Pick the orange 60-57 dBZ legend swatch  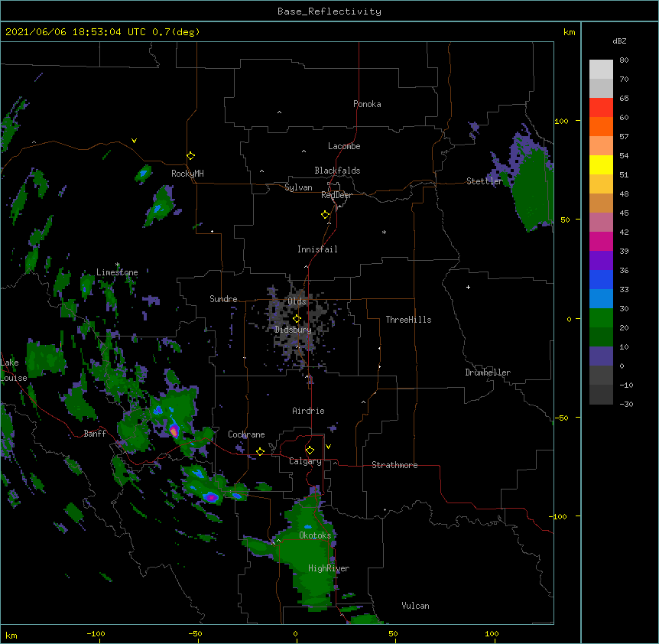[601, 126]
